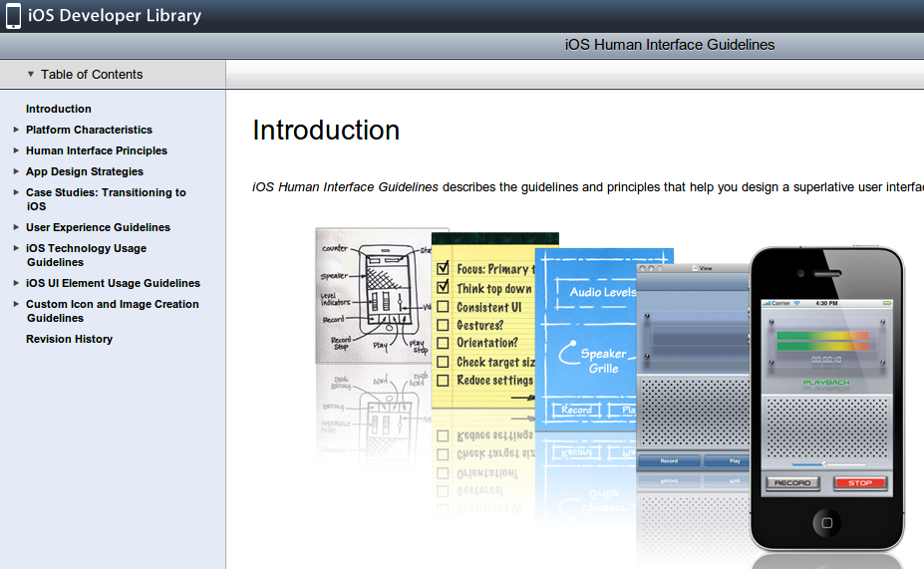The image size is (924, 569).
Task: Select User Experience Guidelines in sidebar
Action: click(98, 227)
